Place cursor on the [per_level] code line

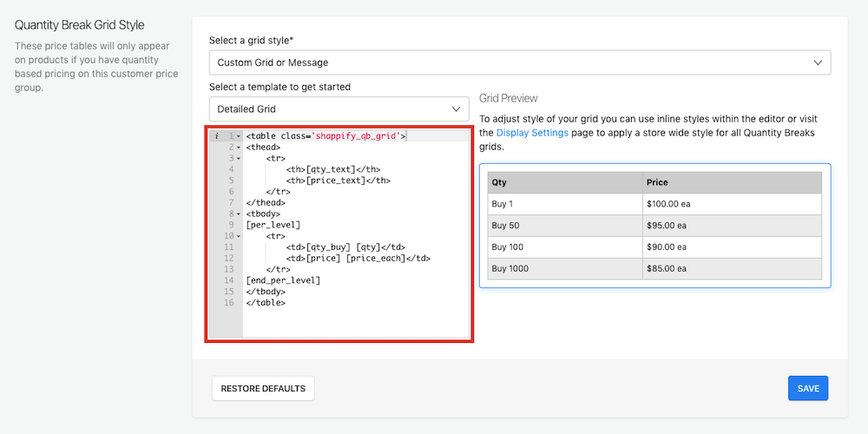[273, 225]
